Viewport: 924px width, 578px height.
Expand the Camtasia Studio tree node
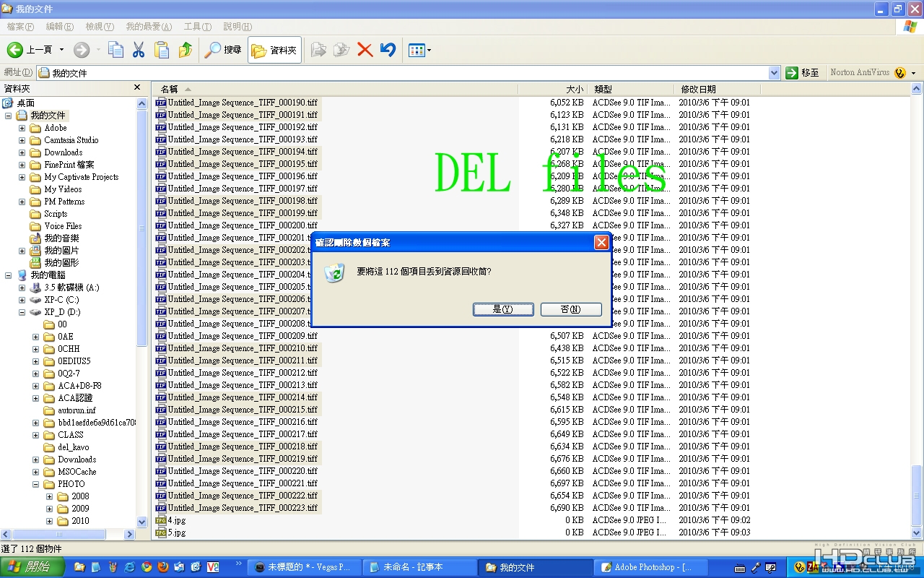(x=22, y=140)
